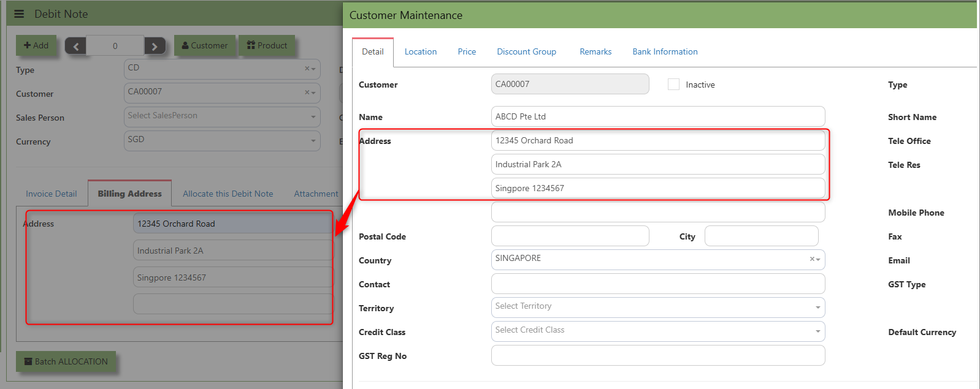Open Customer button with person icon
The width and height of the screenshot is (980, 389).
pos(205,45)
